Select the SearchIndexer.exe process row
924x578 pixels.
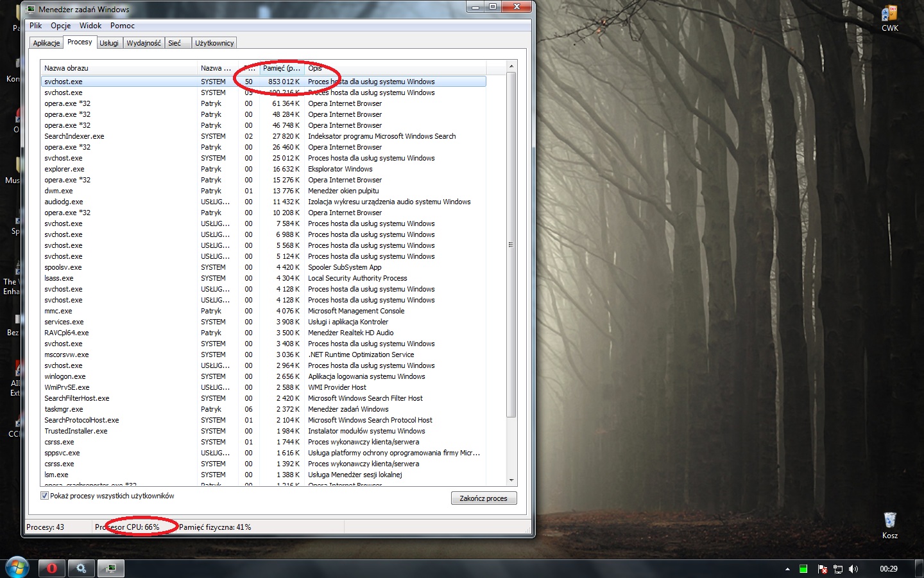tap(263, 136)
